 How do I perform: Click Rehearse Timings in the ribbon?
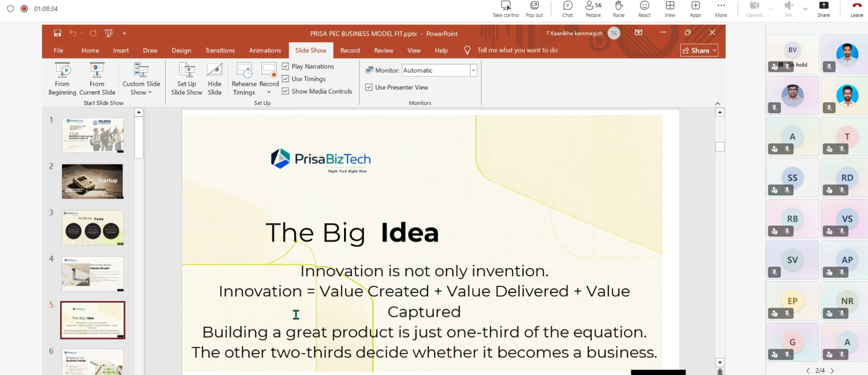pos(244,79)
